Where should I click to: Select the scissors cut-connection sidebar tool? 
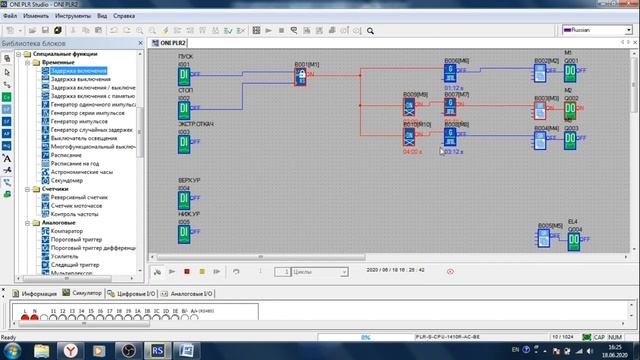pos(7,170)
